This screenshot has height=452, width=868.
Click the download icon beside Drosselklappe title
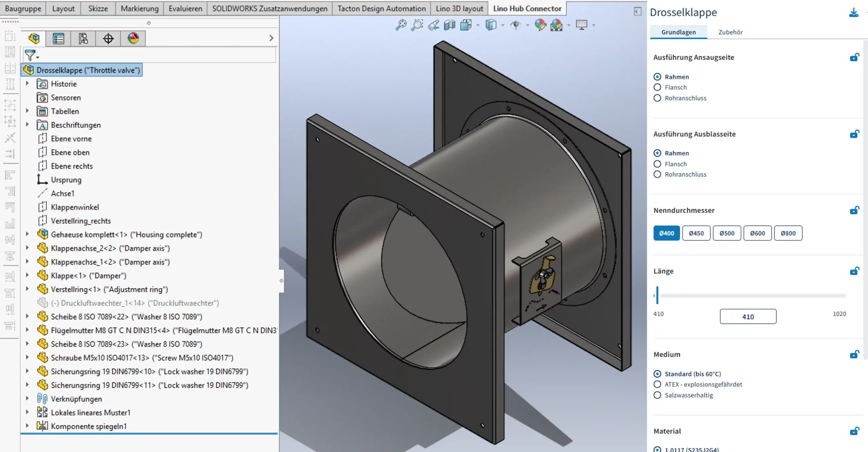[854, 13]
